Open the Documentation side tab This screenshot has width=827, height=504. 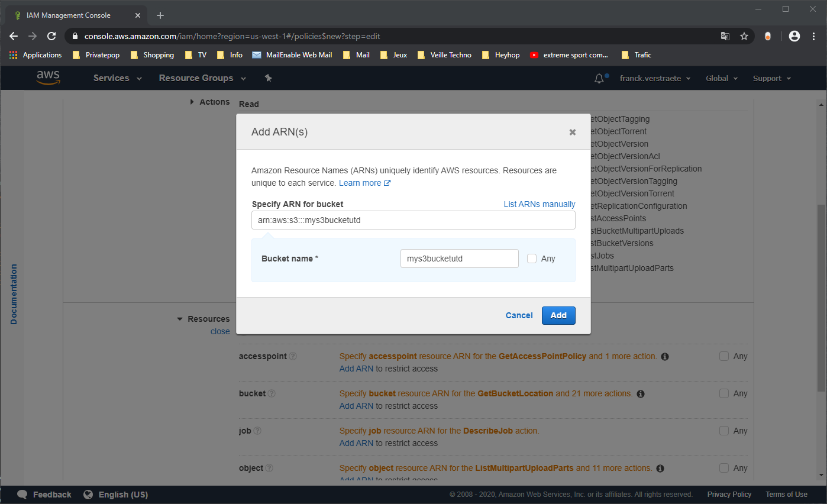click(14, 294)
